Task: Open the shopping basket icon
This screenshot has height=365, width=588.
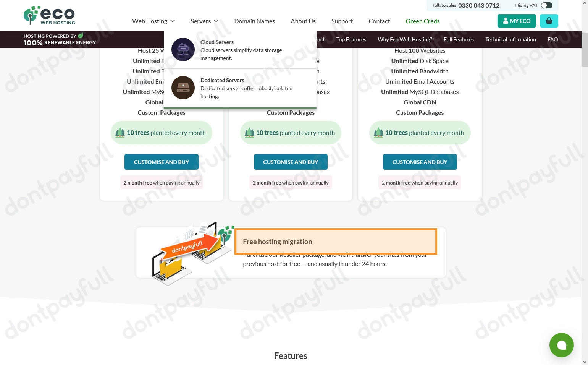Action: [549, 21]
